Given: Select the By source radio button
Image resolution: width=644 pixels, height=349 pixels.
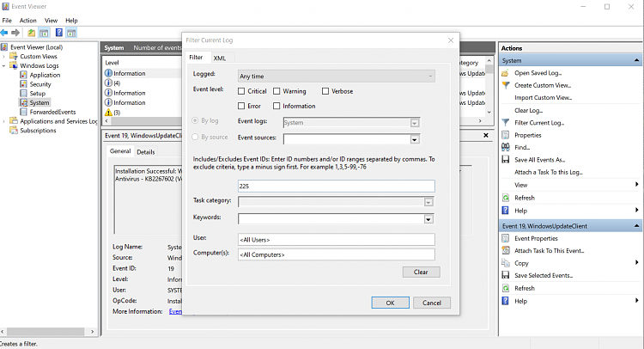Looking at the screenshot, I should pos(195,137).
